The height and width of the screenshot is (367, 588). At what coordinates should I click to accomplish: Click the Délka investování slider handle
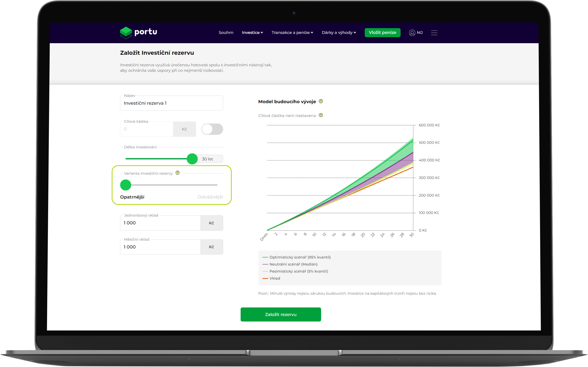click(x=192, y=159)
